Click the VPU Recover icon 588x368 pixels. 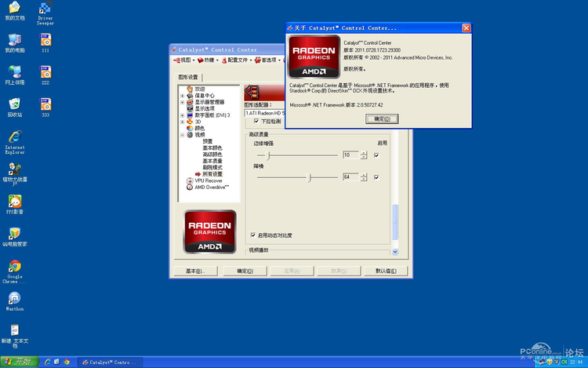coord(190,180)
